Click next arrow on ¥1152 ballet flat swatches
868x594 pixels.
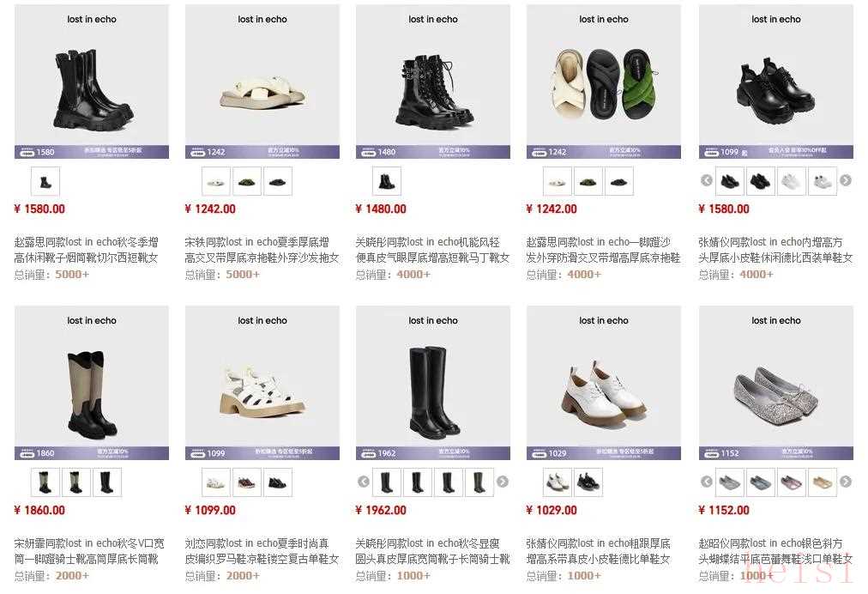coord(846,482)
